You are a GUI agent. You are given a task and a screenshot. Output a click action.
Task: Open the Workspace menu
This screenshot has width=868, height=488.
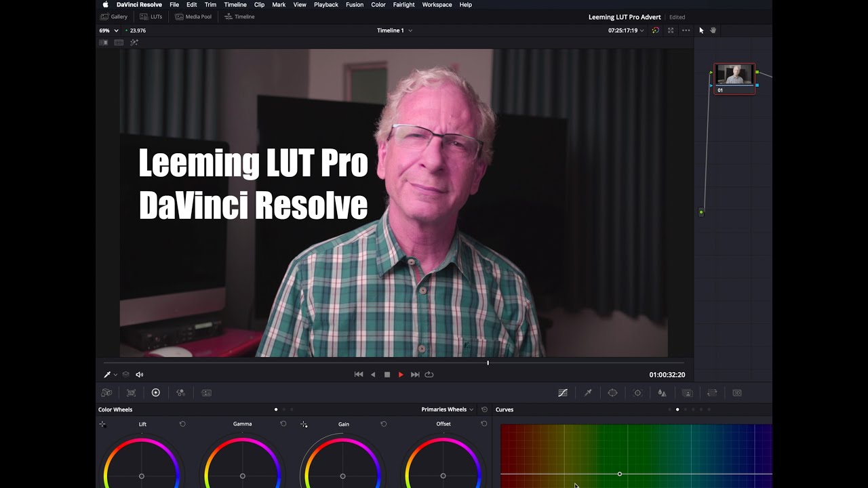[x=437, y=5]
